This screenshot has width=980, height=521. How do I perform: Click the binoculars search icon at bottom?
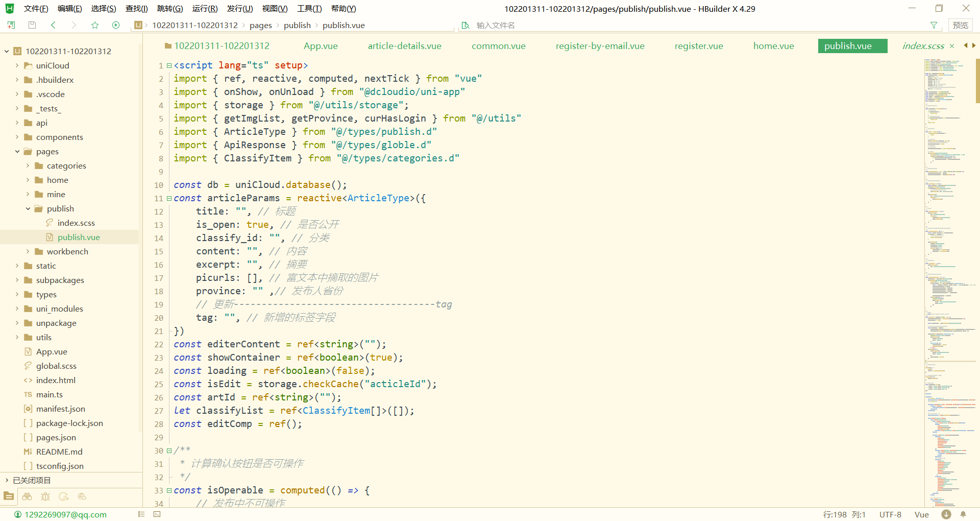click(x=27, y=496)
